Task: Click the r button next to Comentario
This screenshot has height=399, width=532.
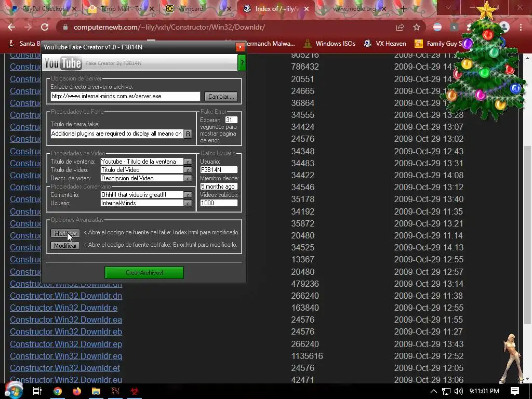Action: 188,195
